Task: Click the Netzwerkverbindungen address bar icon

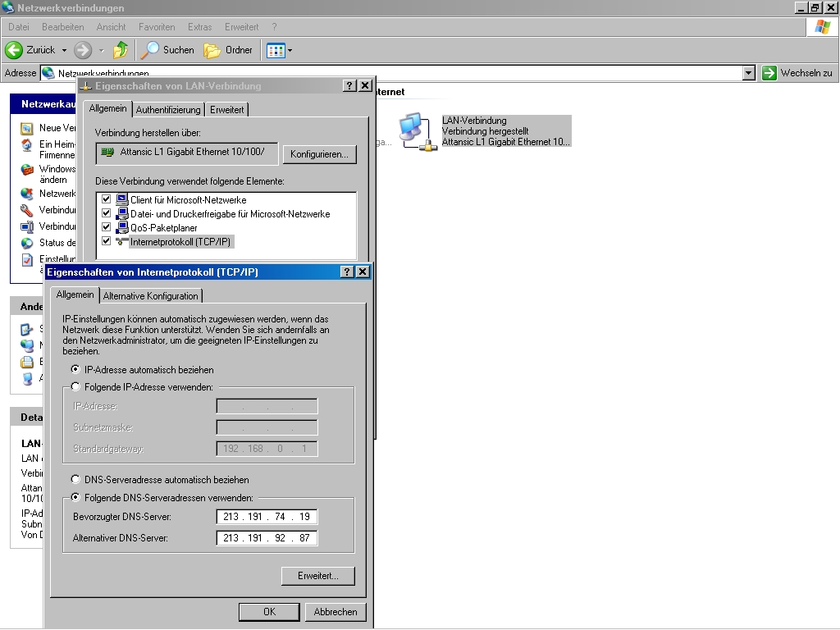Action: (x=48, y=73)
